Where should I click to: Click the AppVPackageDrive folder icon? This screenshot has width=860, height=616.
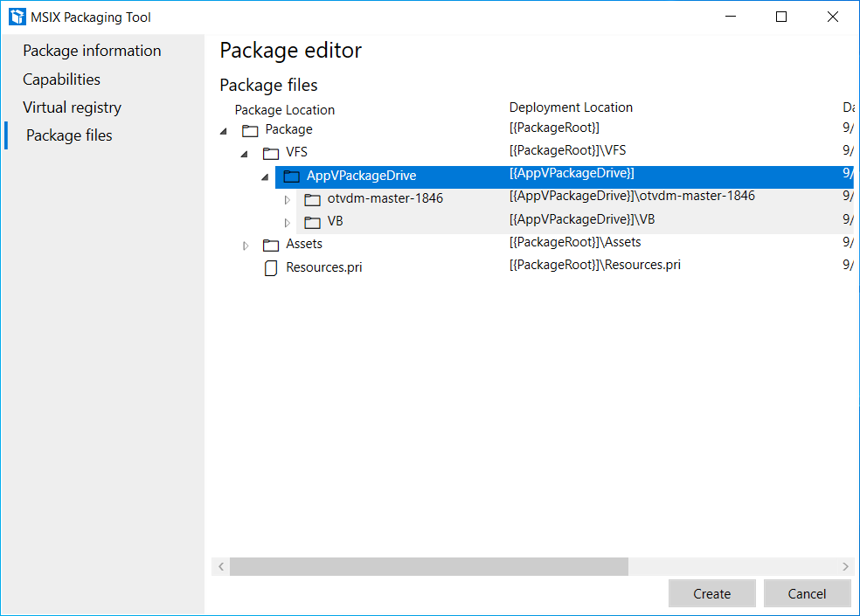tap(292, 176)
